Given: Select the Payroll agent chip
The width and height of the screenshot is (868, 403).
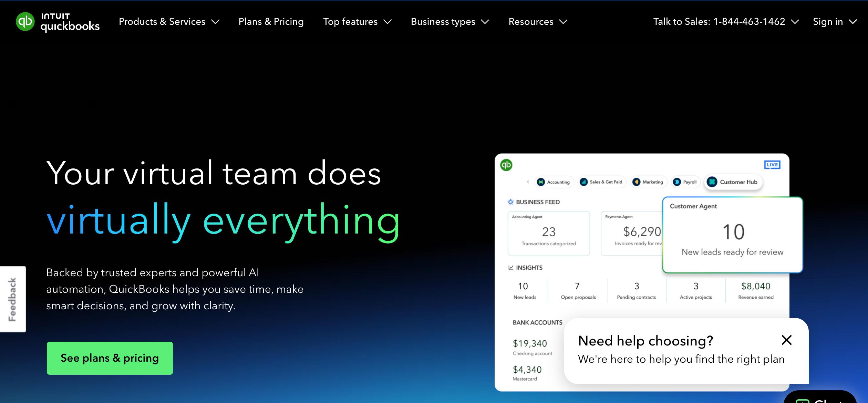Looking at the screenshot, I should (686, 182).
